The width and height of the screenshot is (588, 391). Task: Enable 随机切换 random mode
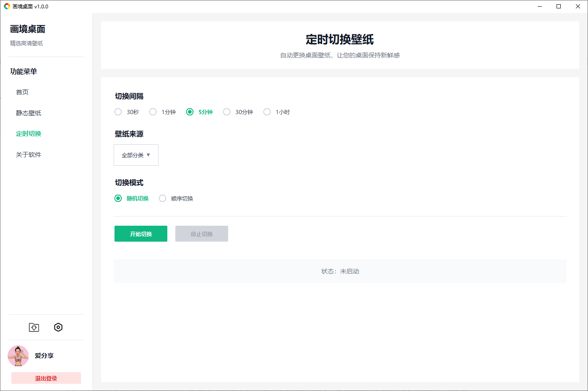coord(118,198)
